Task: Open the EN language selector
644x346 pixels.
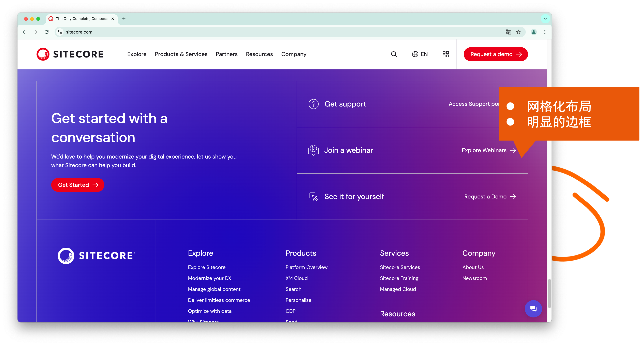Action: [420, 54]
